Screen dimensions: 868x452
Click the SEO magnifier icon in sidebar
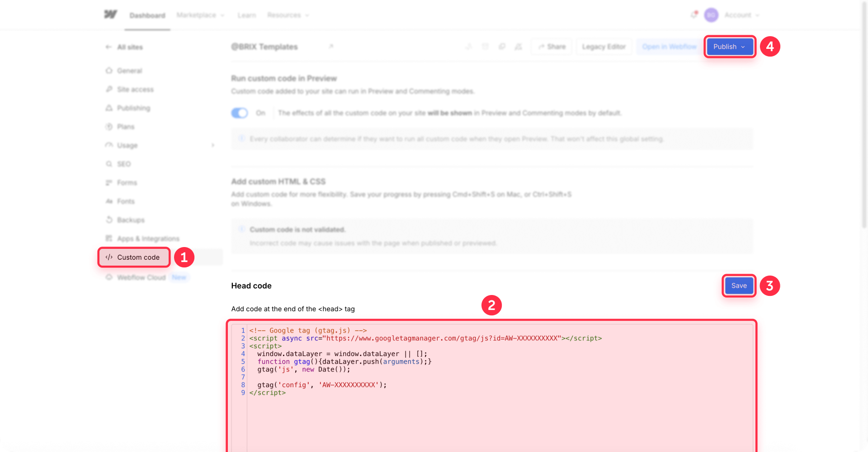pyautogui.click(x=108, y=164)
